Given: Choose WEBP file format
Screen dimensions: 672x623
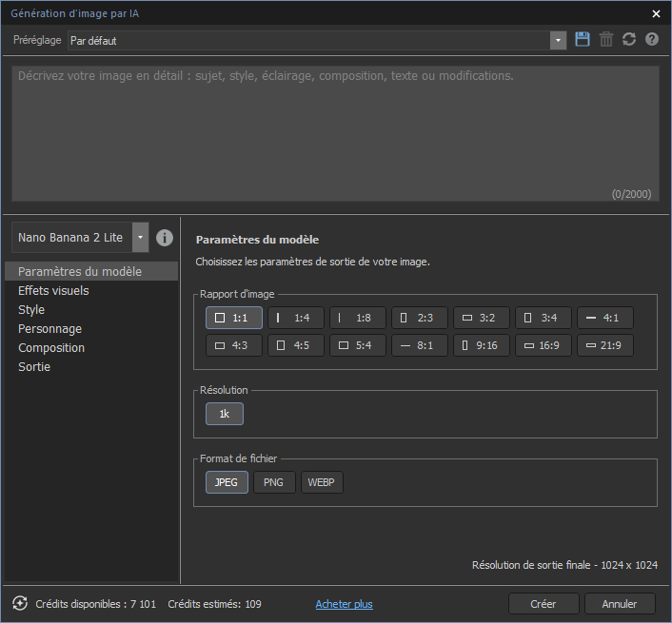Looking at the screenshot, I should (x=322, y=482).
